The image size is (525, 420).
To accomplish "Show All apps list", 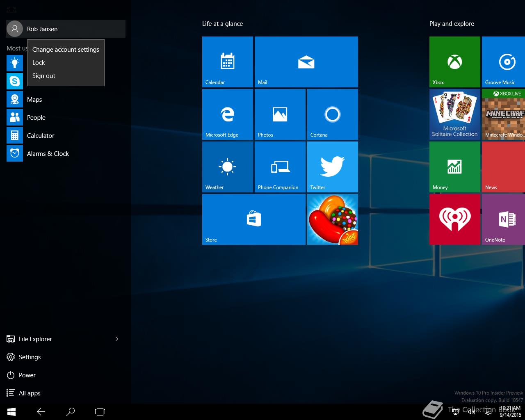I will click(66, 393).
